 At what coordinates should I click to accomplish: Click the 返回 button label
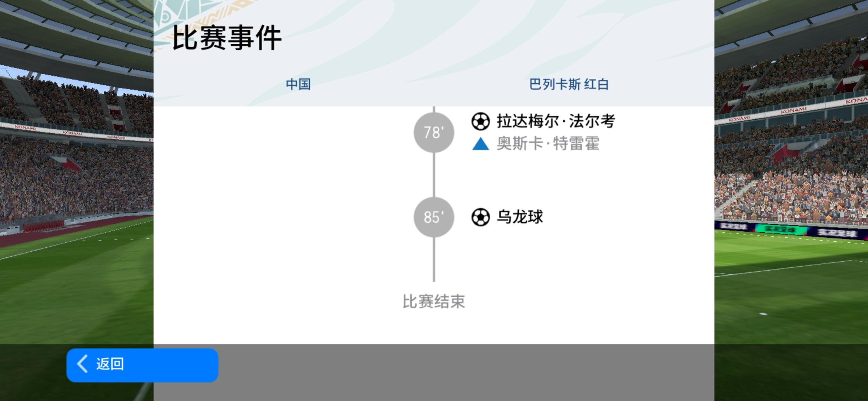(x=110, y=364)
